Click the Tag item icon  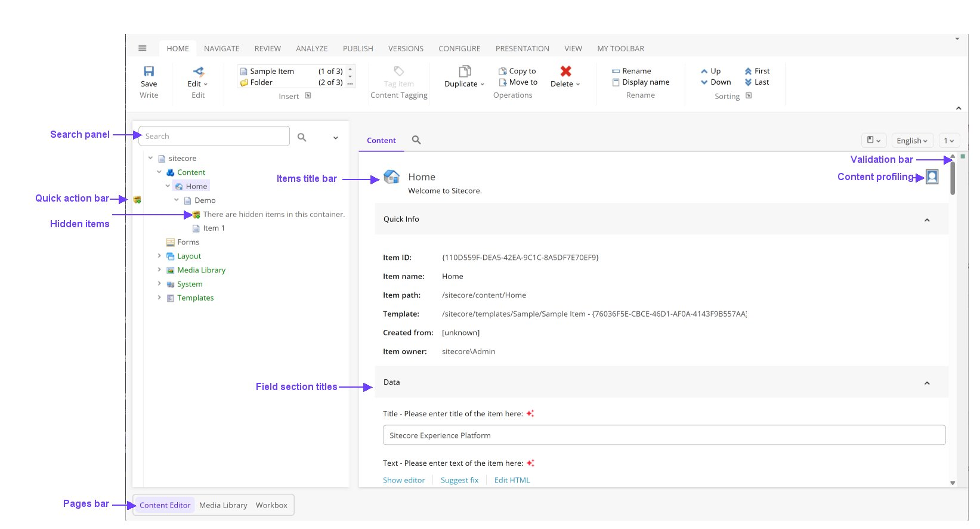(399, 71)
